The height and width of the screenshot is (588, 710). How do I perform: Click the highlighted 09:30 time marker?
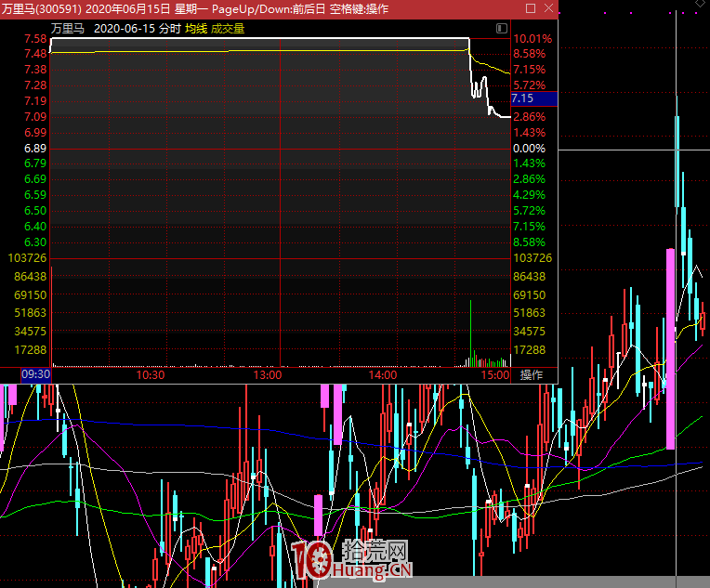[35, 375]
